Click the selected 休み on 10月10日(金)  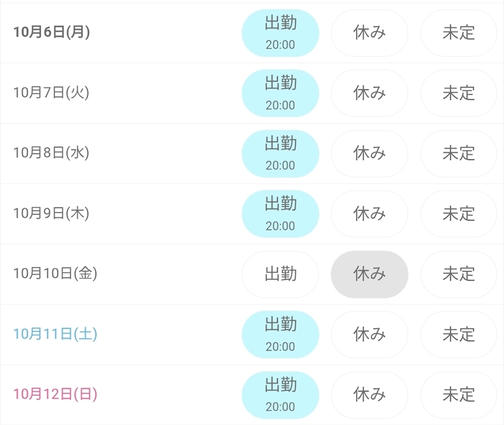370,275
